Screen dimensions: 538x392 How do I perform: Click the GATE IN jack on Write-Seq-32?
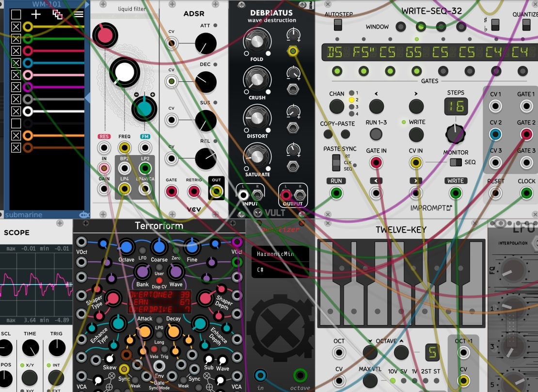point(376,162)
